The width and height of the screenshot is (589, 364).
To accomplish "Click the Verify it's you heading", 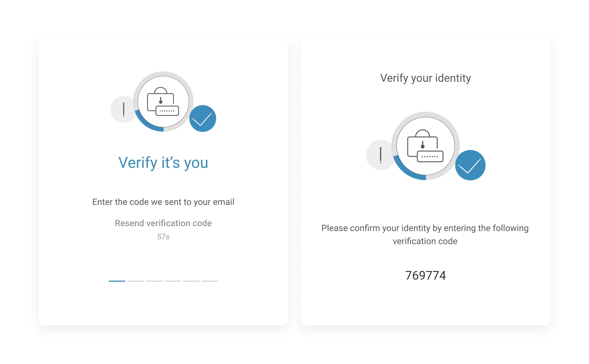I will (x=163, y=163).
